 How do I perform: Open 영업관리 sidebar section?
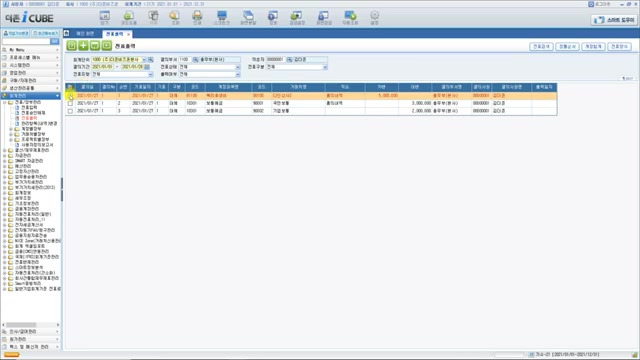pos(31,73)
